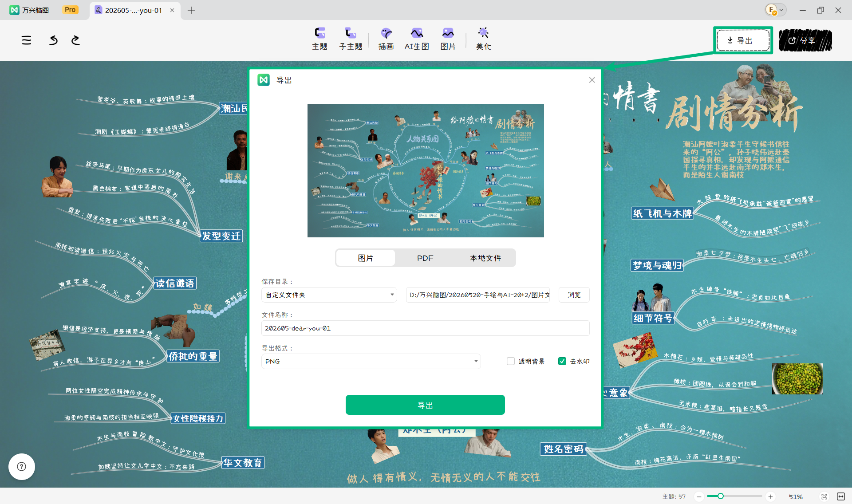This screenshot has width=852, height=504.
Task: Select the 梦境与魂归 node
Action: coord(657,265)
